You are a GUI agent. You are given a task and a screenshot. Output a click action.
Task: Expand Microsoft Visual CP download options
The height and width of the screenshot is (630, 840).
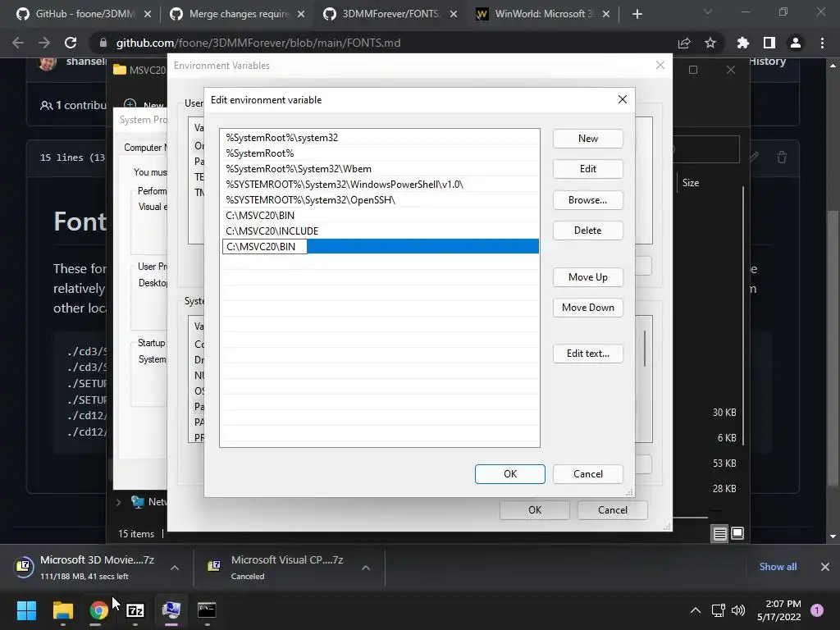[x=365, y=568]
